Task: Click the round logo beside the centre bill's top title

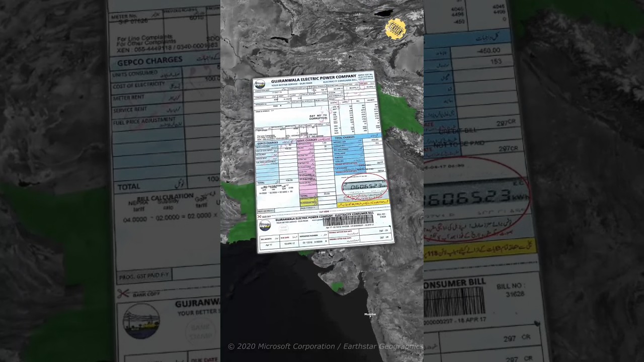Action: click(260, 84)
